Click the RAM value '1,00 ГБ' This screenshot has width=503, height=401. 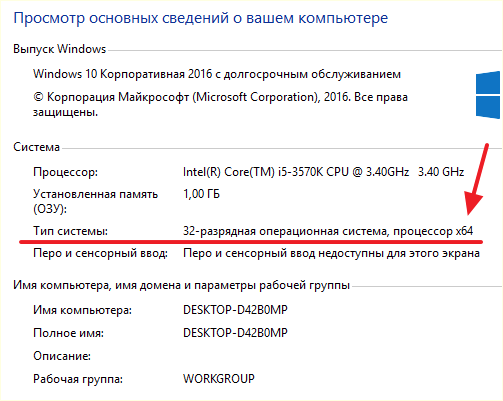[x=201, y=194]
